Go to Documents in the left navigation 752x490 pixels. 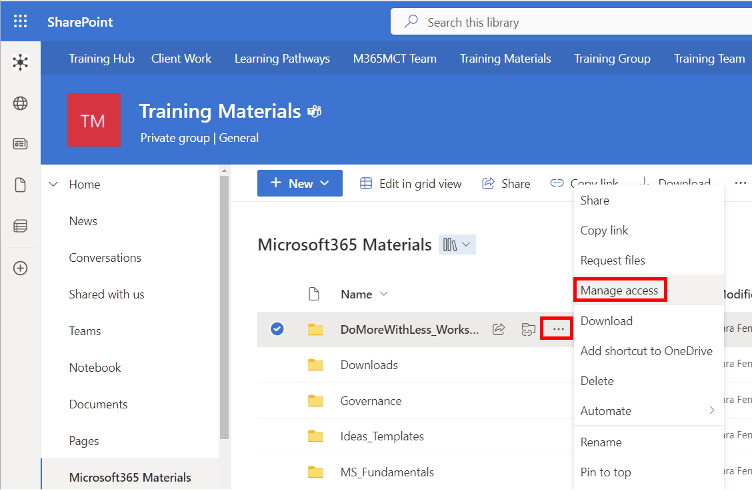coord(98,404)
